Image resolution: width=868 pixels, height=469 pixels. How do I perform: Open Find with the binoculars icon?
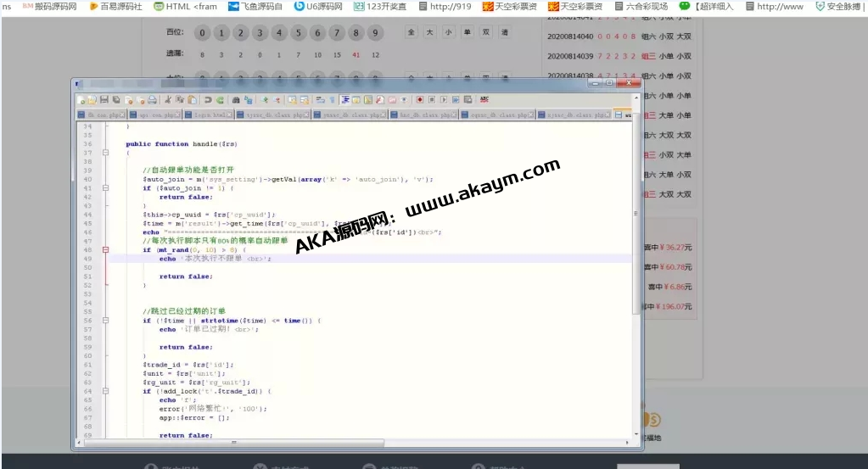pos(236,100)
